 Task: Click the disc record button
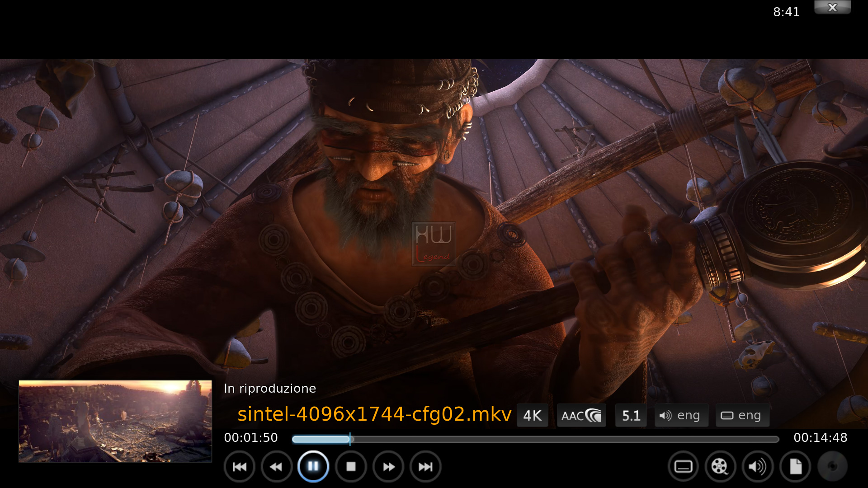832,466
